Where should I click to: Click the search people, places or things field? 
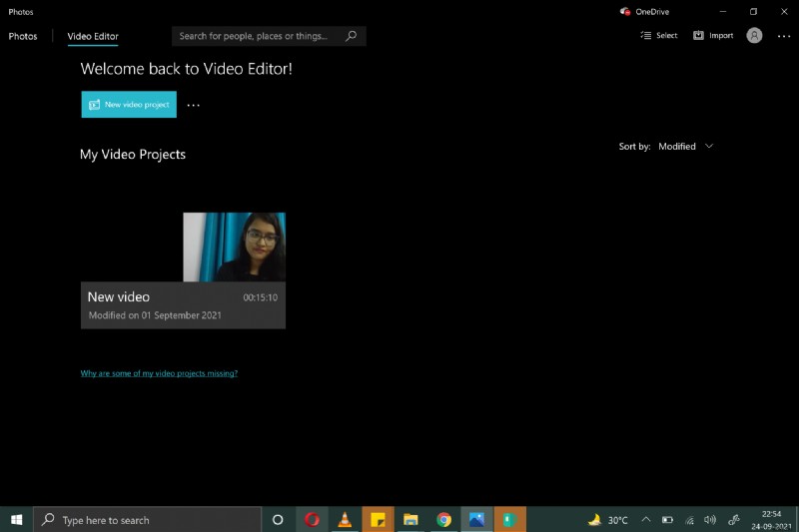[269, 36]
